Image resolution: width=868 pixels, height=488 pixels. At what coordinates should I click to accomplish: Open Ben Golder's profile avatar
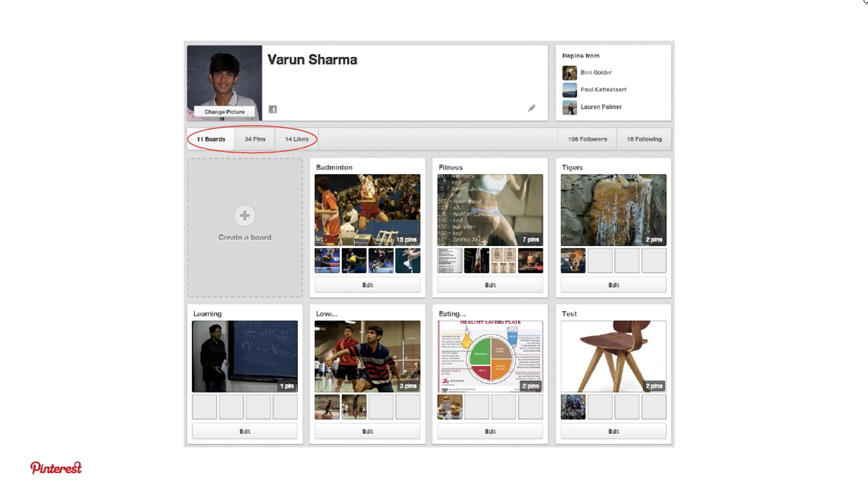(569, 72)
